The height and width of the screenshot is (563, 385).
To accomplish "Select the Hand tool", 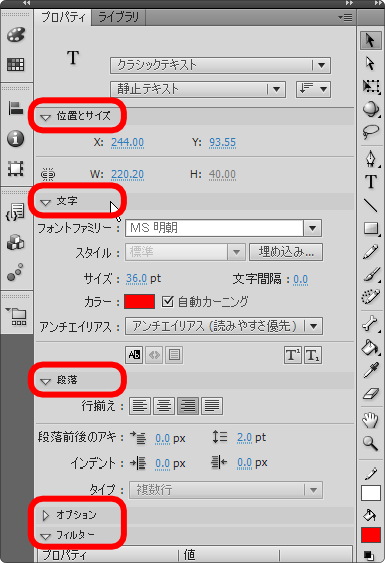I will tap(371, 420).
